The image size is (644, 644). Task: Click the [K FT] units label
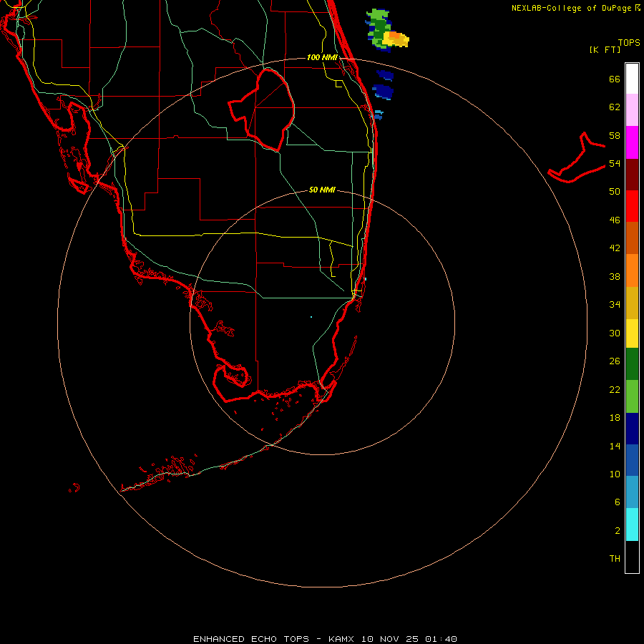(605, 50)
